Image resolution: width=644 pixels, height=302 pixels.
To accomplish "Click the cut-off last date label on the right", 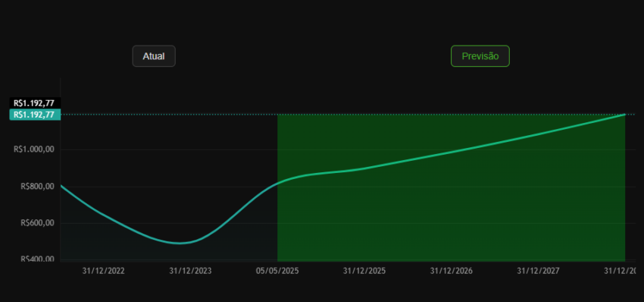I will (624, 271).
